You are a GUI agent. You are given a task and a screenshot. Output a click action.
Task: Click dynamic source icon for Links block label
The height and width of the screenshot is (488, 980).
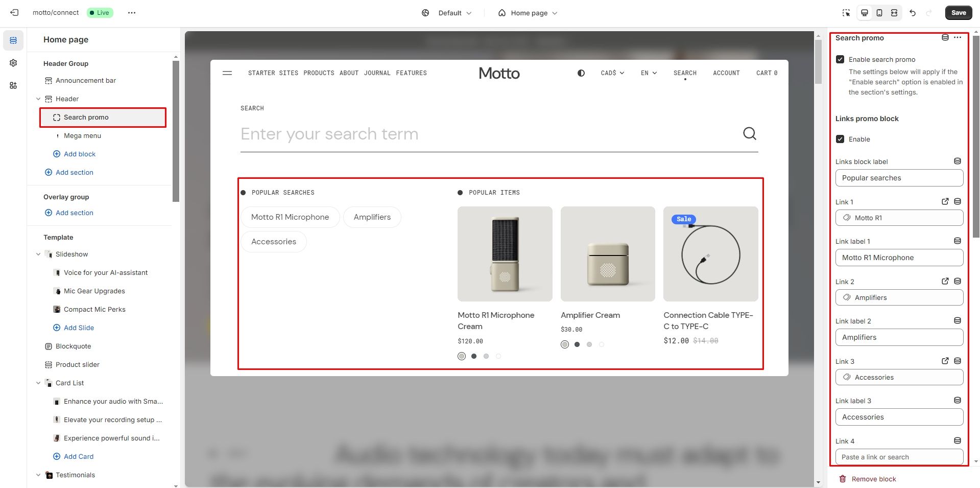tap(957, 161)
